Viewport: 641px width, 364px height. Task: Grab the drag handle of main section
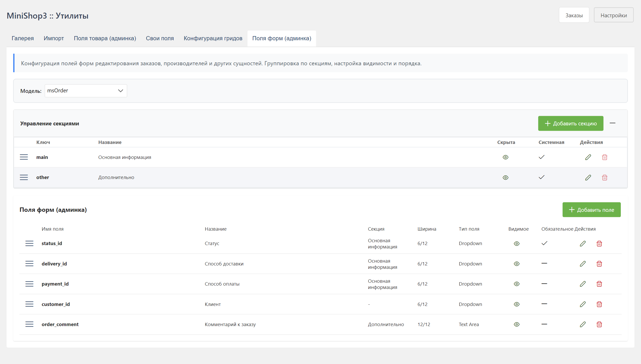tap(24, 157)
